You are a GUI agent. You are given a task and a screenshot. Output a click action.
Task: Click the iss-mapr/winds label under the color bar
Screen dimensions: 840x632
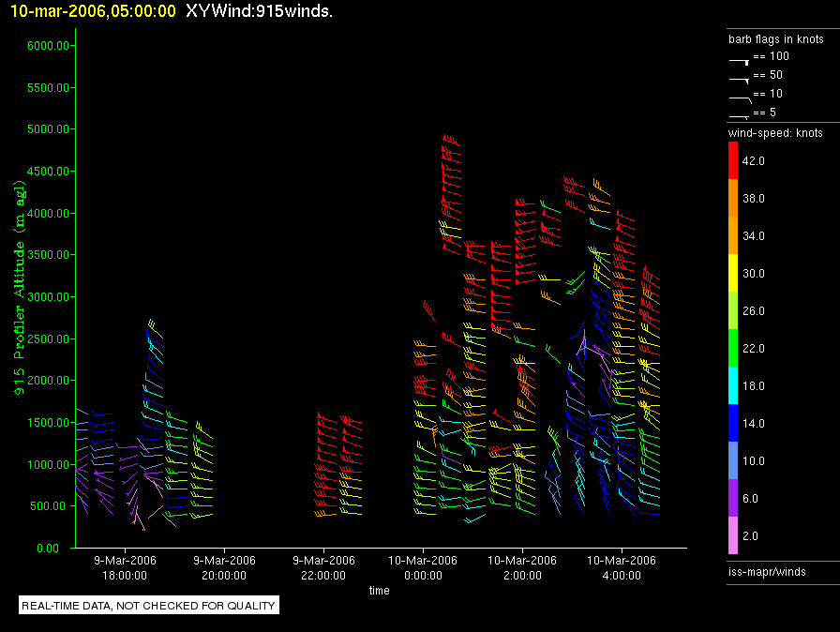click(767, 571)
